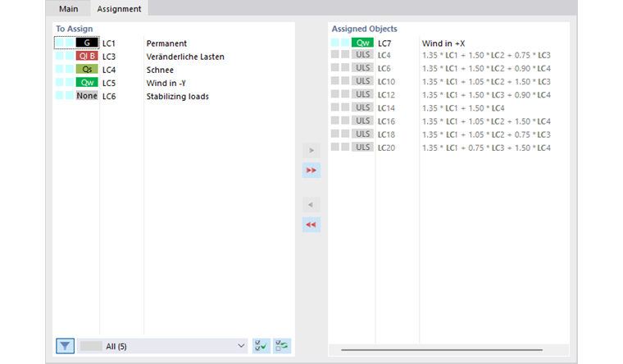Select the Assignment tab

point(119,9)
